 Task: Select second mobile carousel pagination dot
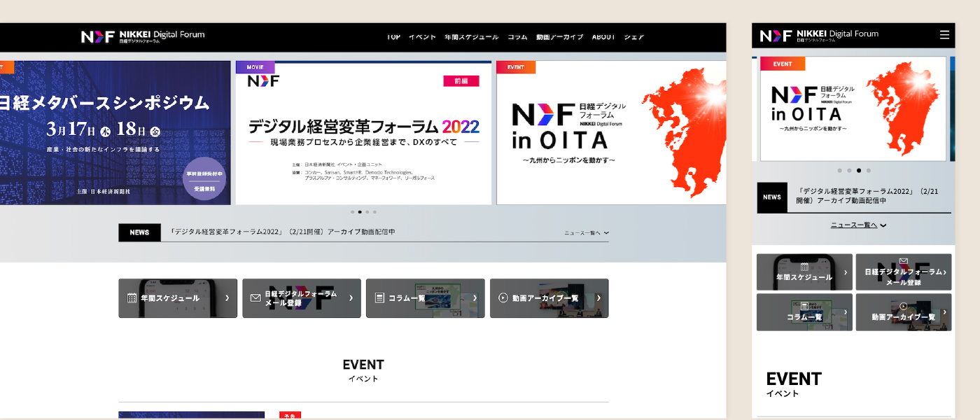[849, 170]
